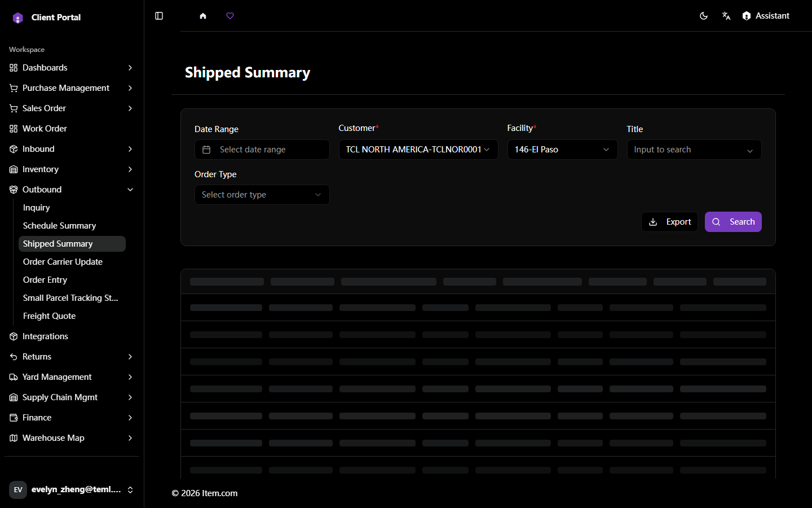Screen dimensions: 812x508
Task: Open the Inquiry submenu item
Action: (x=72, y=208)
